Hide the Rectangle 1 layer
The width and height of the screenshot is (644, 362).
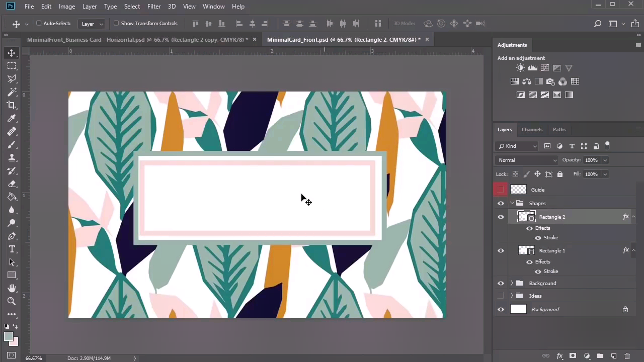click(501, 250)
